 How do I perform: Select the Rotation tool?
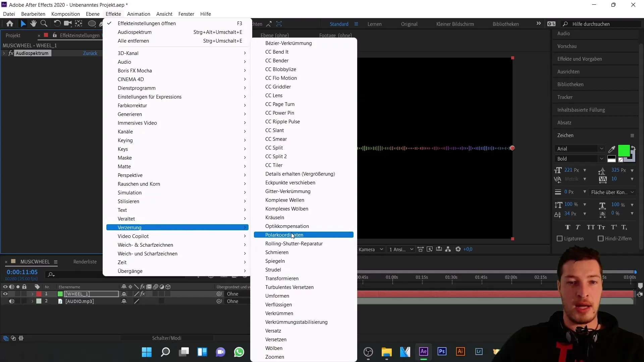(x=57, y=24)
